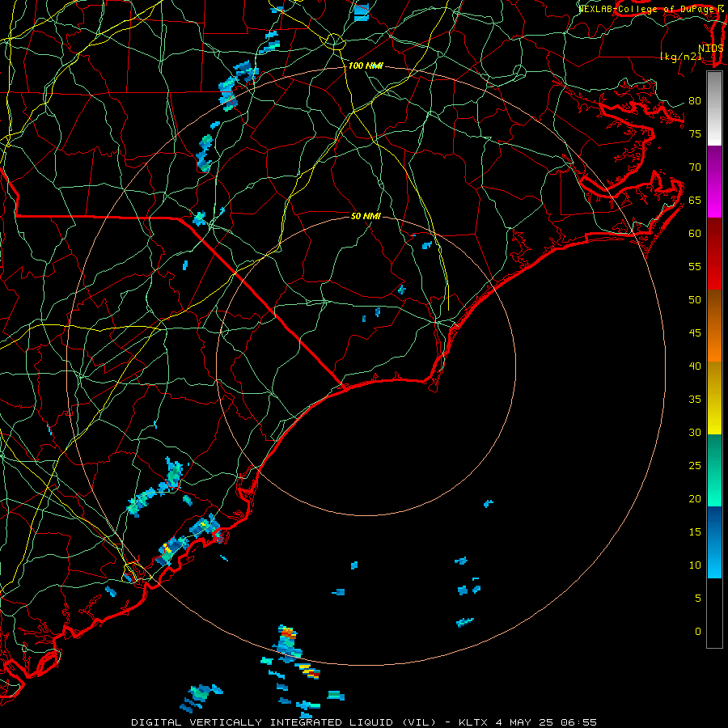Select the 50 value on color scale
This screenshot has width=728, height=728.
(x=695, y=299)
